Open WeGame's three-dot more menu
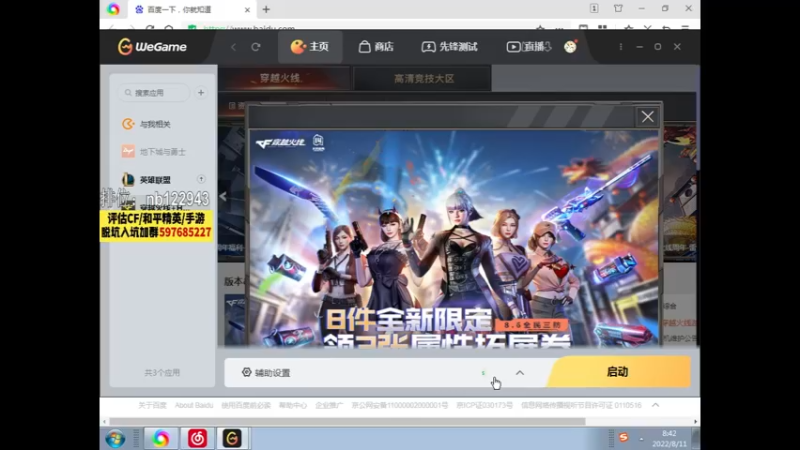The width and height of the screenshot is (800, 450). click(x=621, y=46)
